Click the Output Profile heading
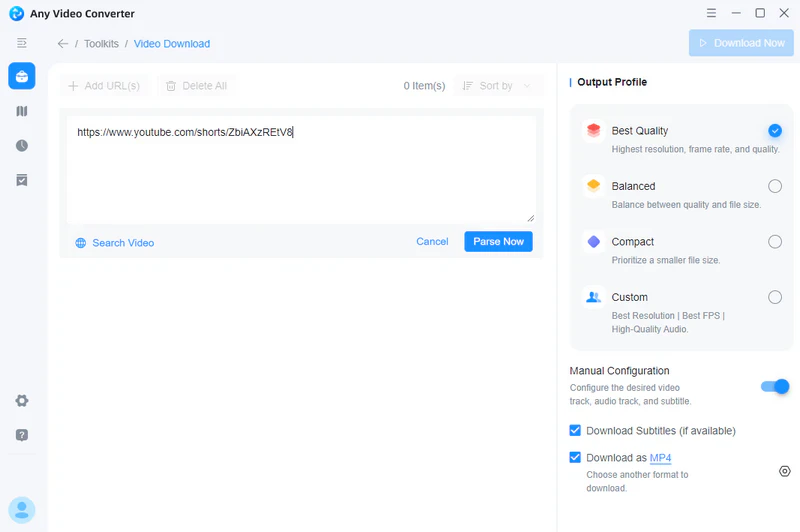 point(612,82)
